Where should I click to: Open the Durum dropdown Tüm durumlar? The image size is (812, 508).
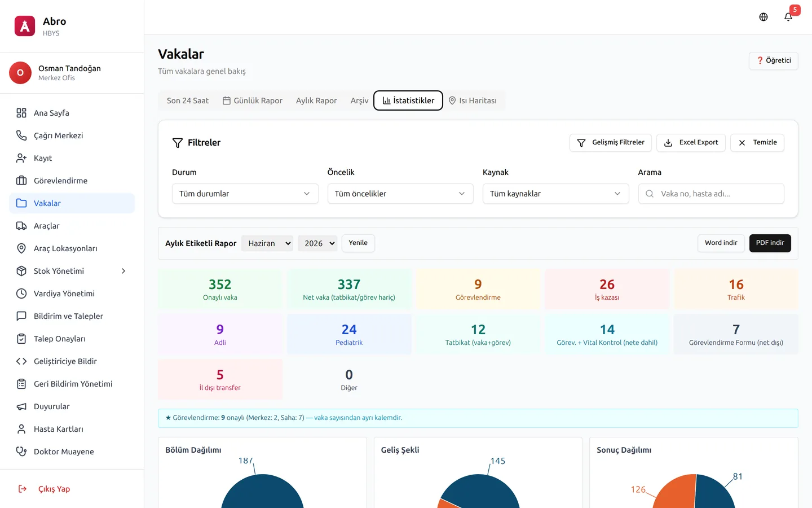tap(245, 194)
